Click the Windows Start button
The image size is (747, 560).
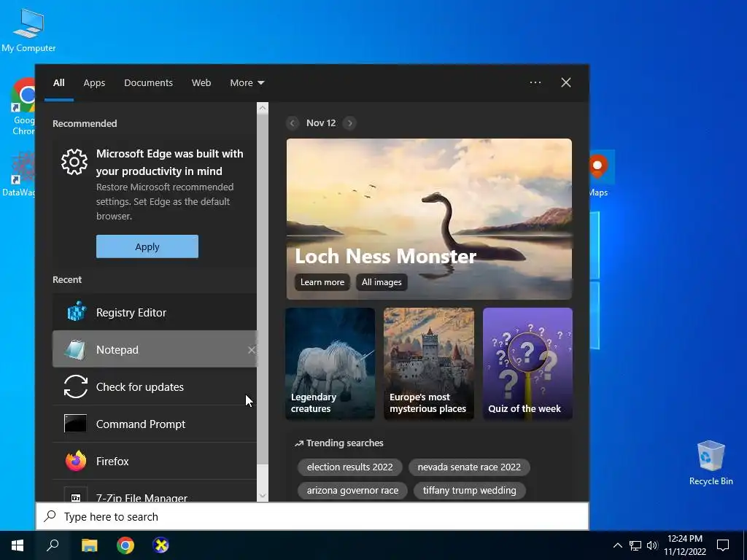18,545
